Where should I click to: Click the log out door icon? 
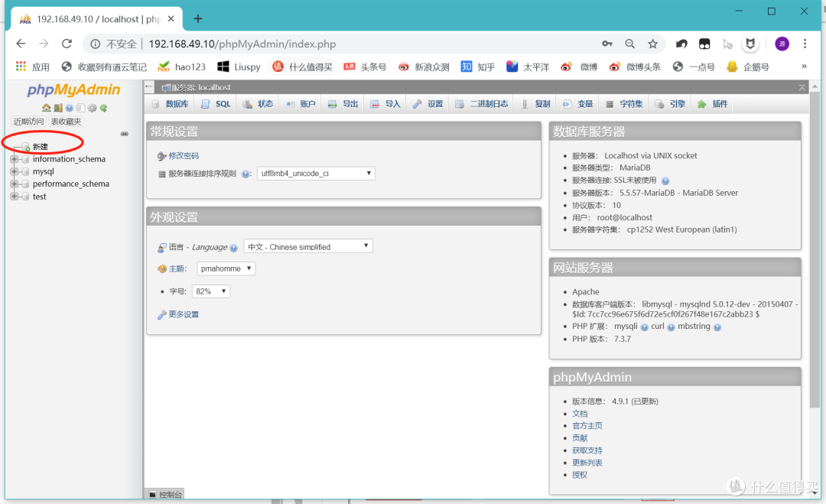coord(58,108)
